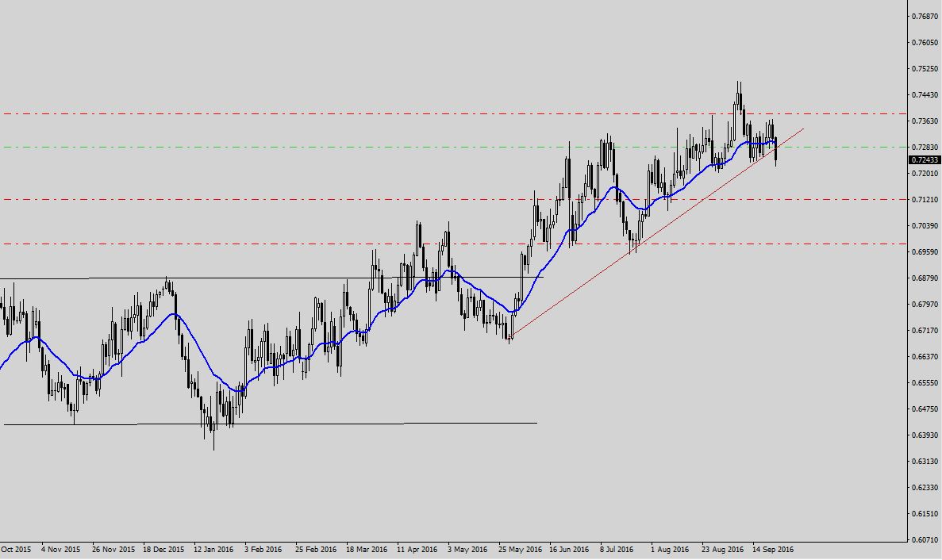Click the 25 Feb 2016 date label
Screen dimensions: 942x560
[x=316, y=550]
